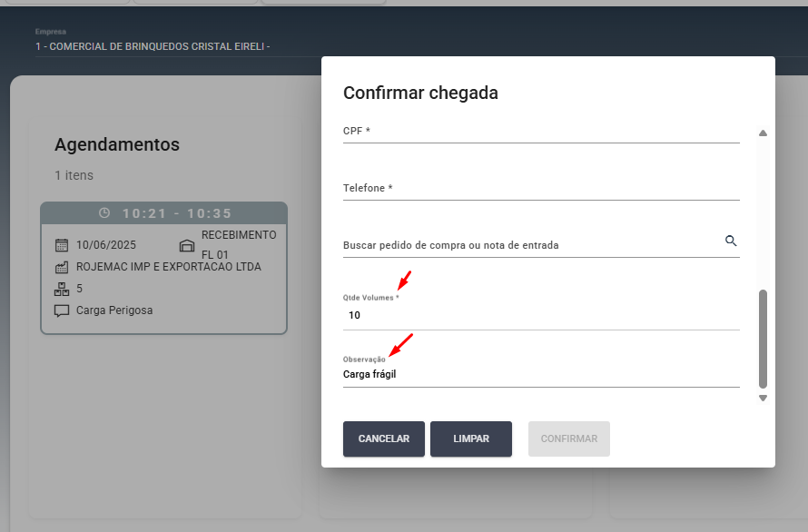The height and width of the screenshot is (532, 808).
Task: Click the RECEBIMENTO FL 01 text
Action: tap(239, 245)
